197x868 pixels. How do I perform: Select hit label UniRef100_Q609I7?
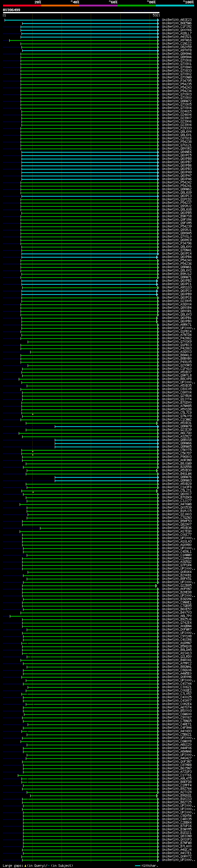pos(177,494)
